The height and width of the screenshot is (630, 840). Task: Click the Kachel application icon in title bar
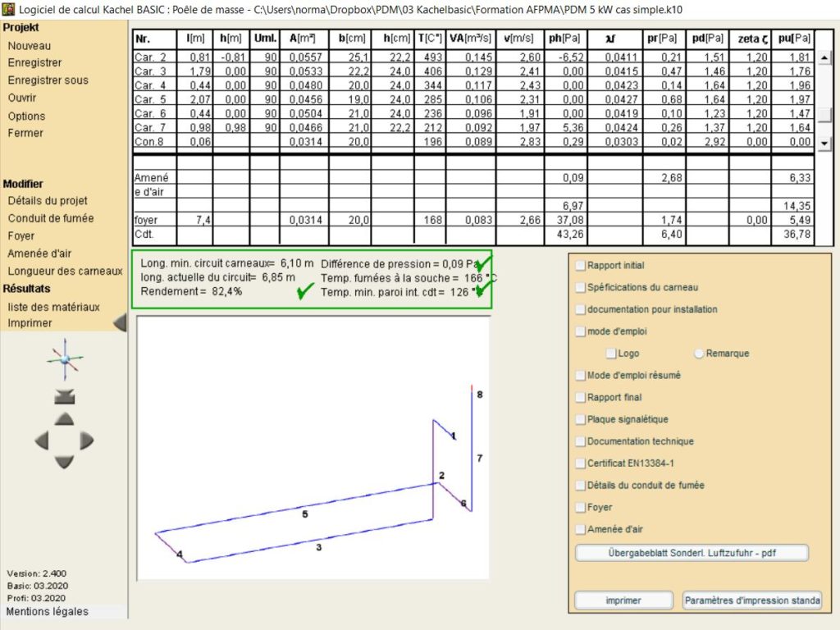[8, 9]
